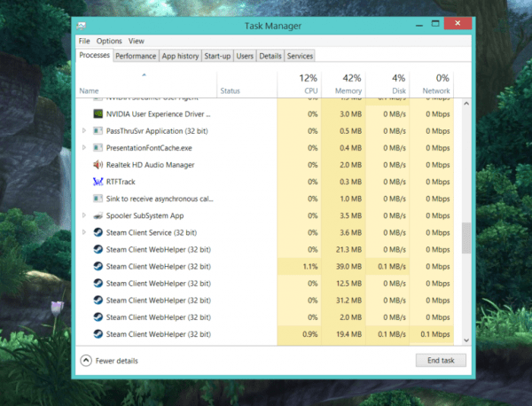Click the Steam Client Service icon
Screen dimensions: 532x406
click(x=98, y=232)
